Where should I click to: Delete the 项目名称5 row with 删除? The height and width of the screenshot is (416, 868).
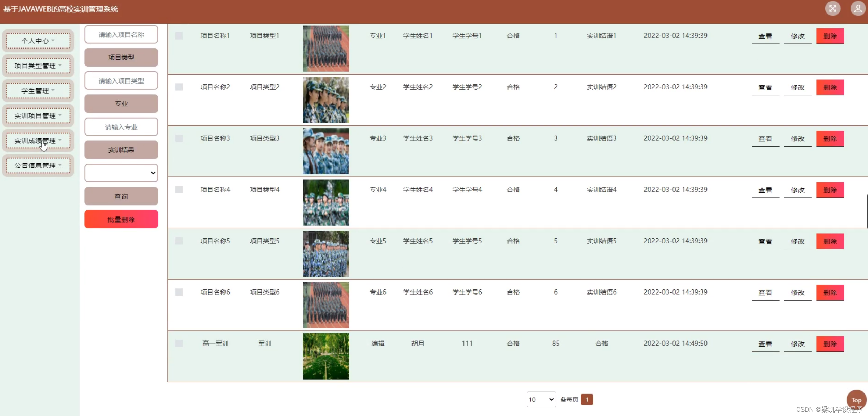tap(830, 241)
